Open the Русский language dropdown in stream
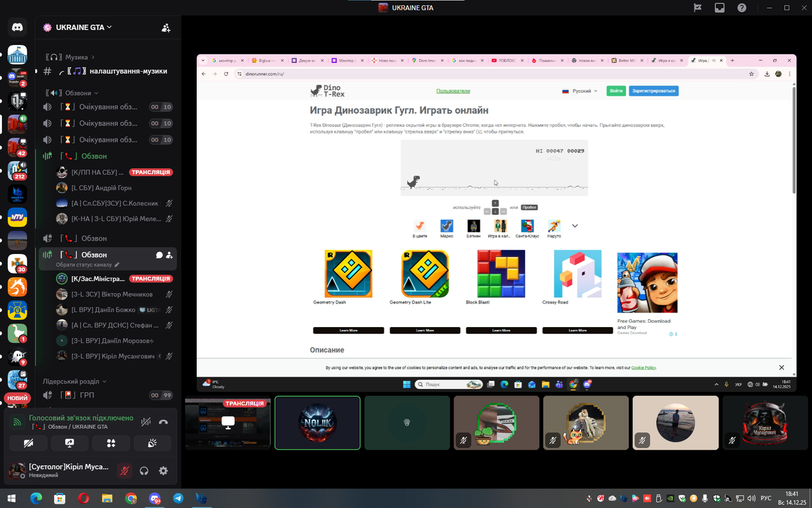 click(580, 91)
